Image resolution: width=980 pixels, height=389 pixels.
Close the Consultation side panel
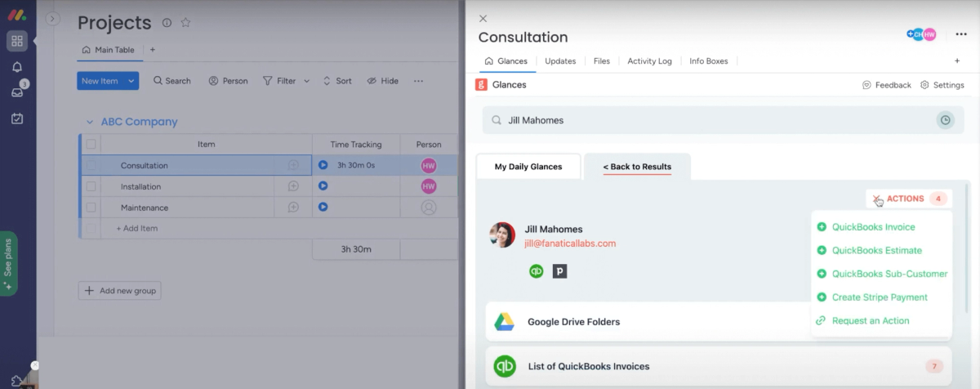click(x=483, y=18)
